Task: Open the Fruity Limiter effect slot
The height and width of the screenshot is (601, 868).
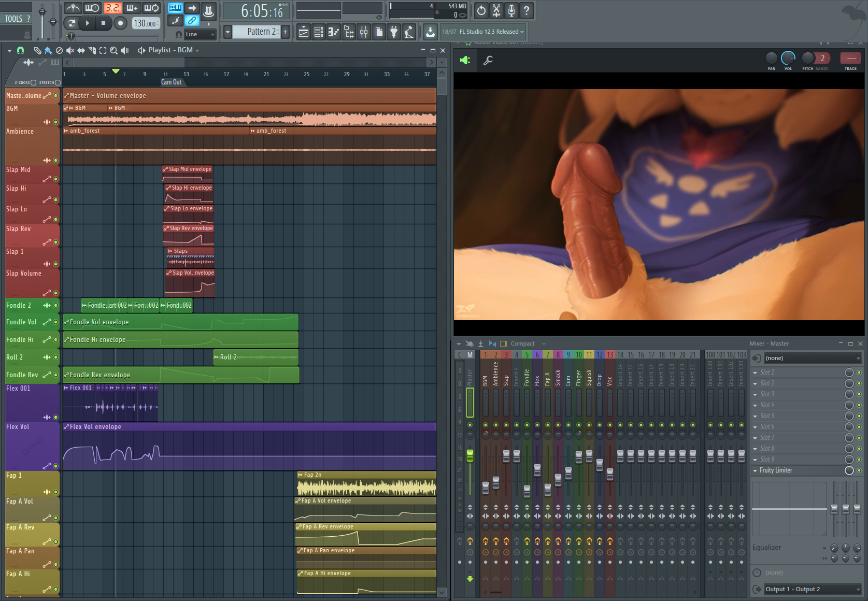Action: click(798, 470)
